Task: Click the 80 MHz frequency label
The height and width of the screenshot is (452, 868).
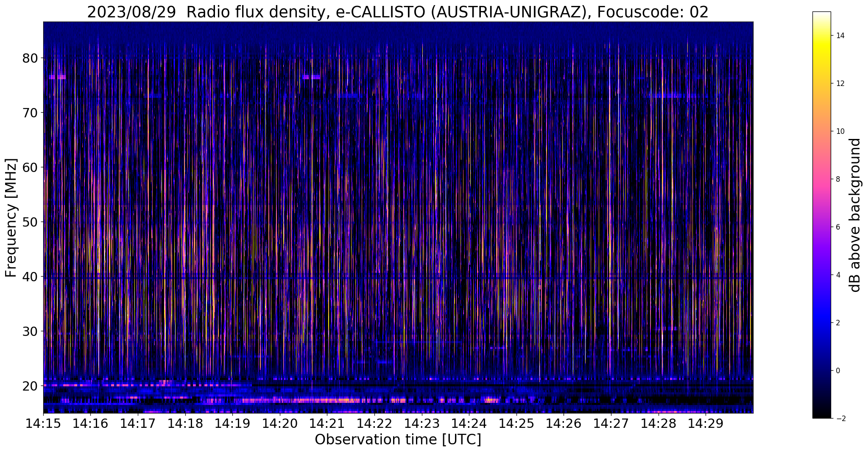Action: pos(30,58)
